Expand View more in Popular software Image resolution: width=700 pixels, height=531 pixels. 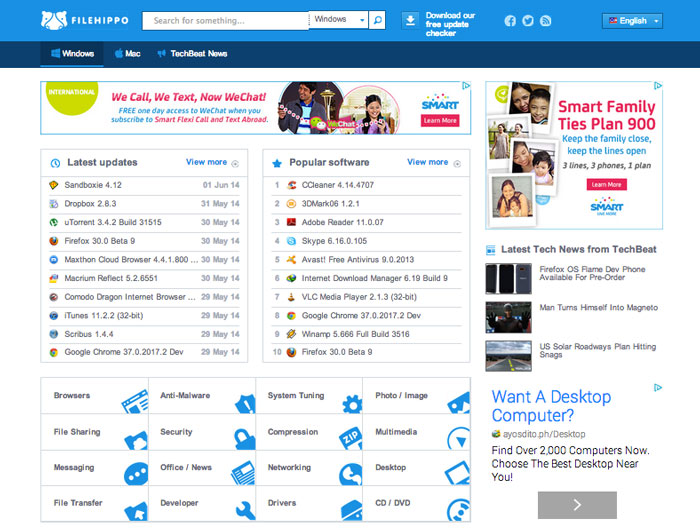(433, 162)
